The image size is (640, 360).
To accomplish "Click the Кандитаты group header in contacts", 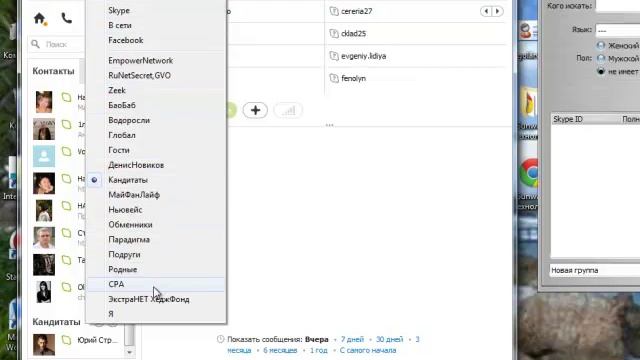I will tap(56, 322).
